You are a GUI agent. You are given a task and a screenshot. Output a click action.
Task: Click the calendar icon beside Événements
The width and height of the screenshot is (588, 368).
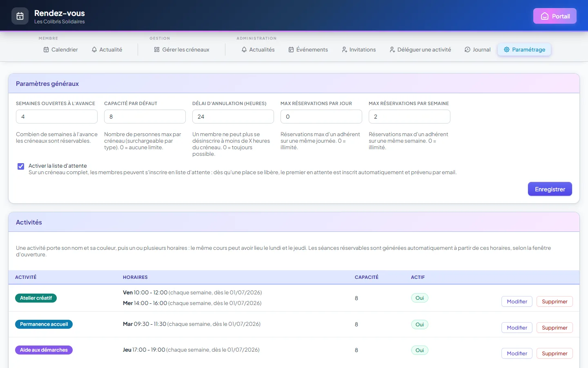click(291, 49)
